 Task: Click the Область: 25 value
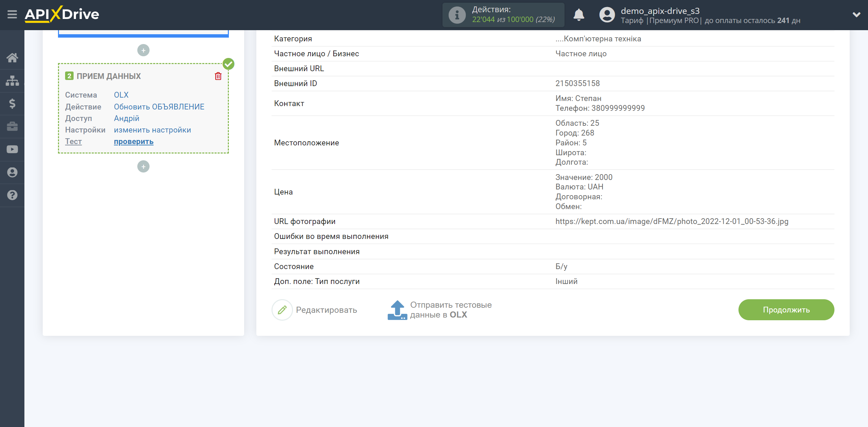[x=577, y=123]
